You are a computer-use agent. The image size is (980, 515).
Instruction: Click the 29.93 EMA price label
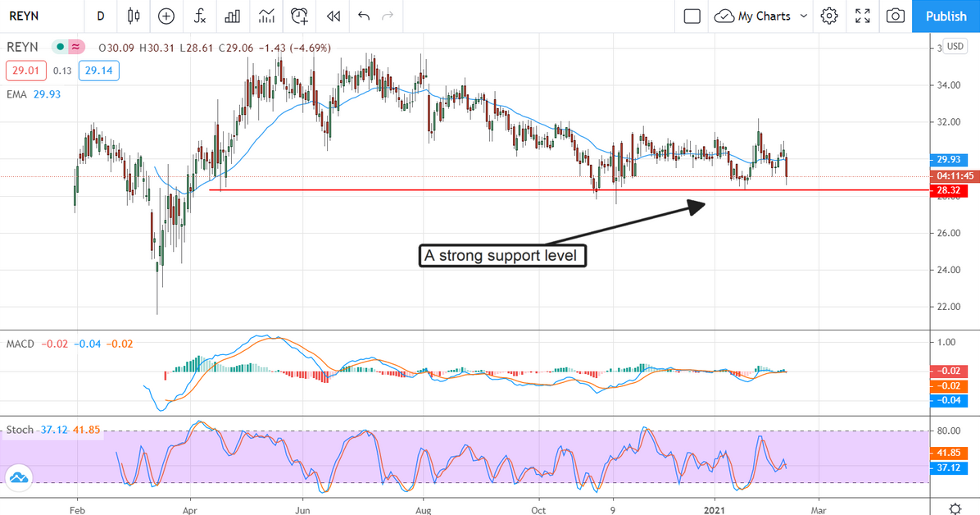click(949, 160)
